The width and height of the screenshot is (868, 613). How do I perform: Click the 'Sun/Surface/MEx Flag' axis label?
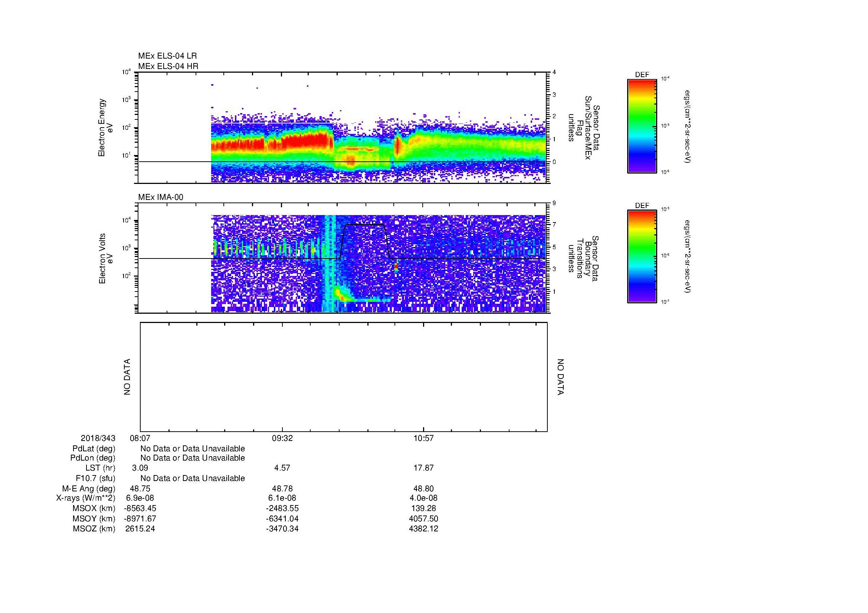pyautogui.click(x=584, y=128)
